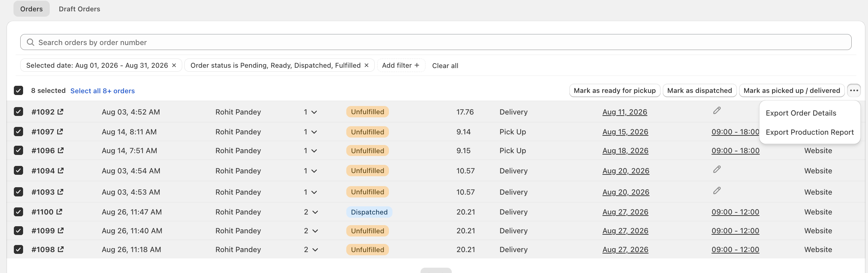Open delivery date Aug 11, 2026 link
The image size is (868, 273).
[625, 112]
